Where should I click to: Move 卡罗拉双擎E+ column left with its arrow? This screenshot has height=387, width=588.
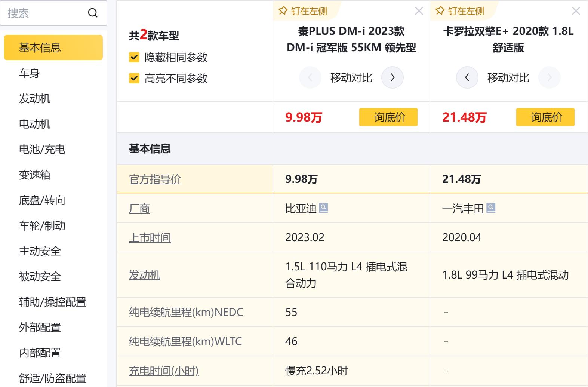(467, 77)
